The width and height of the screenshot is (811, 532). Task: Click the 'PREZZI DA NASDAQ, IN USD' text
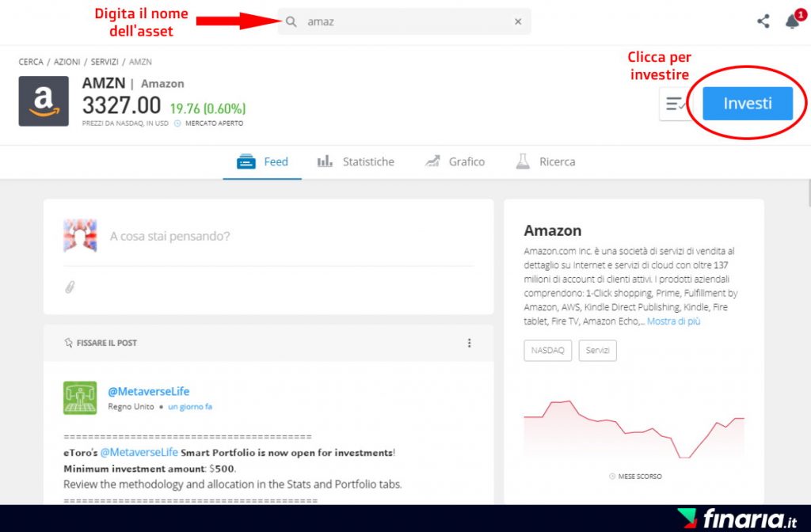pos(125,123)
